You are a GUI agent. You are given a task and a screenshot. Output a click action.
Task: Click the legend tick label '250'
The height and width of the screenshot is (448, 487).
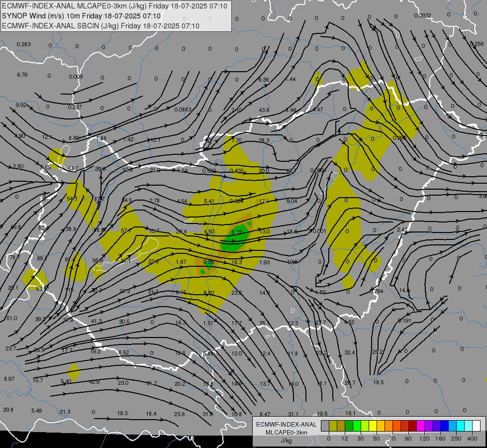tap(456, 439)
